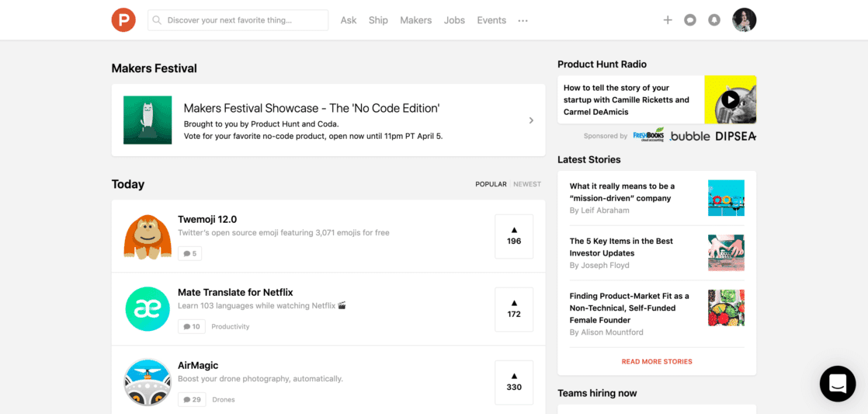Click 'By Leif Abraham' author line
This screenshot has height=414, width=868.
(x=599, y=210)
